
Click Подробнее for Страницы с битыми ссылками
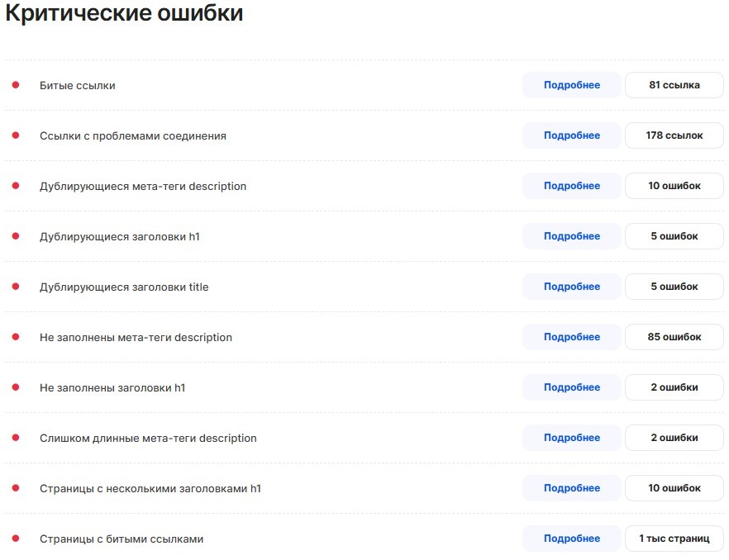pyautogui.click(x=571, y=539)
